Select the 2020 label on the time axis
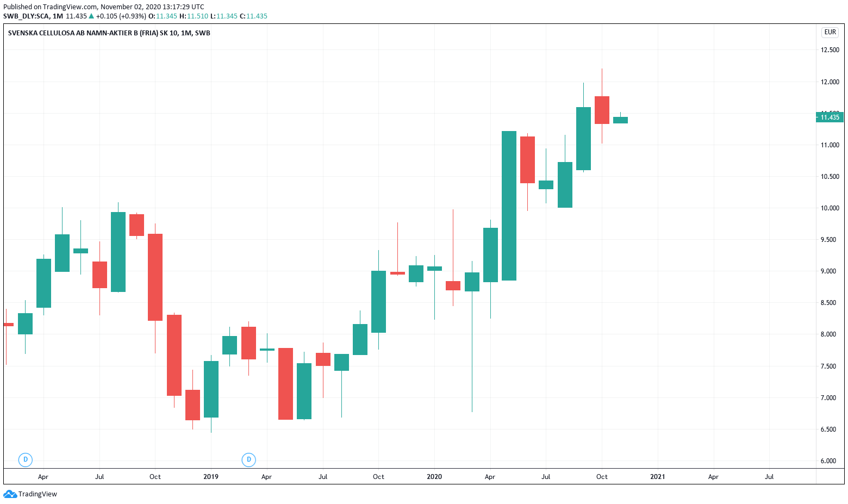The height and width of the screenshot is (504, 848). coord(434,477)
